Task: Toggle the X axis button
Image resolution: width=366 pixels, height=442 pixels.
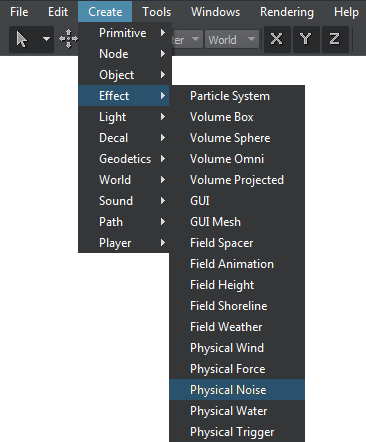Action: (277, 39)
